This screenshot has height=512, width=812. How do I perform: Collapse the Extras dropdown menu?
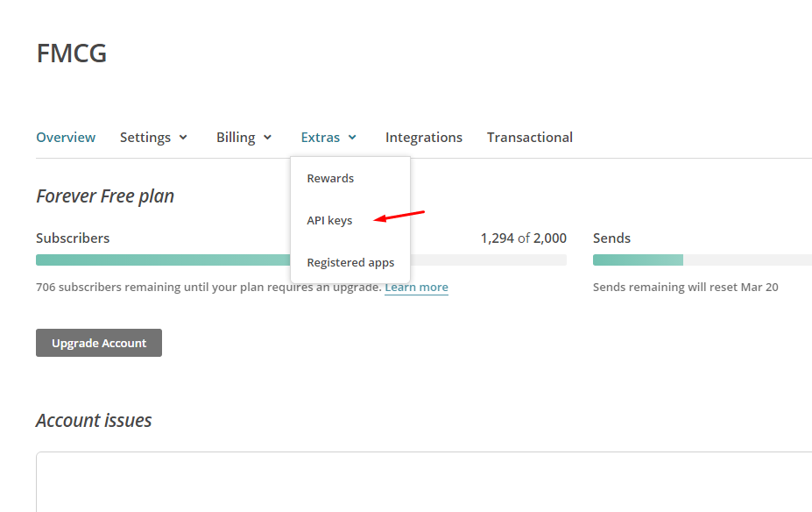click(328, 138)
